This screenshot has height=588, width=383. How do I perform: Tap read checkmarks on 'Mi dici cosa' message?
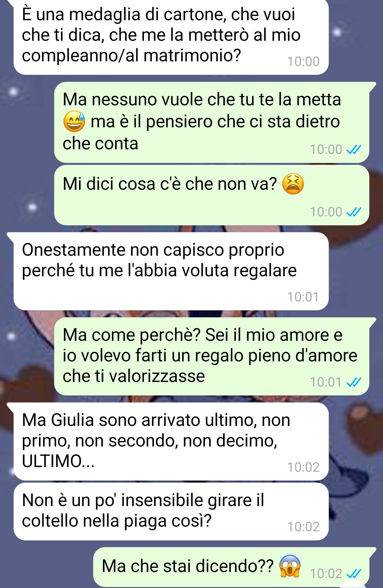point(354,212)
